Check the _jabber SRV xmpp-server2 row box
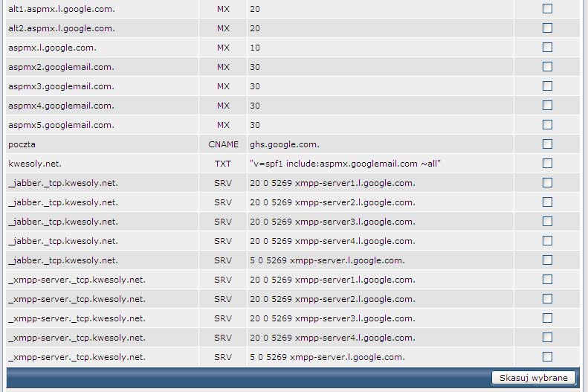The width and height of the screenshot is (588, 392). [548, 202]
